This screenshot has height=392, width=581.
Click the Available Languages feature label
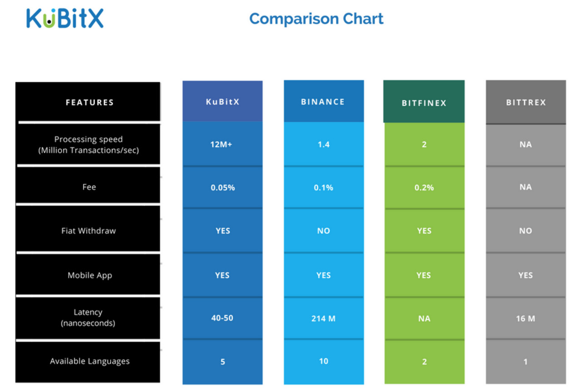89,361
